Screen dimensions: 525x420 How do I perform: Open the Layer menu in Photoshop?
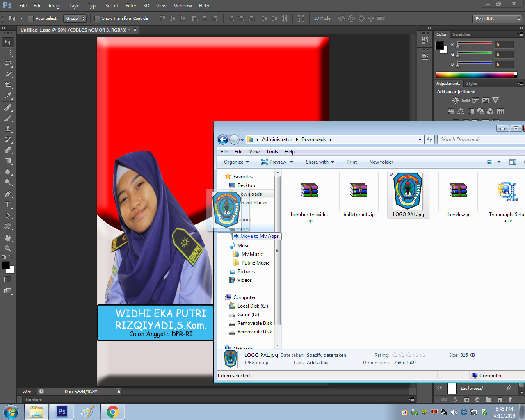point(75,6)
